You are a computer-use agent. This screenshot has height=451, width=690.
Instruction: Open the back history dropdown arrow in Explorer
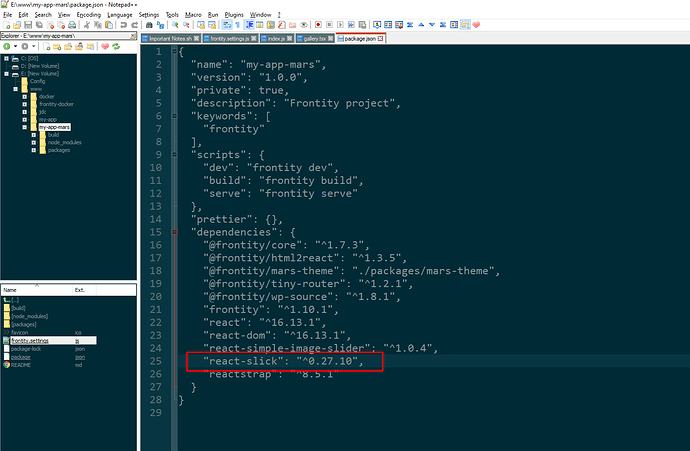[x=16, y=46]
